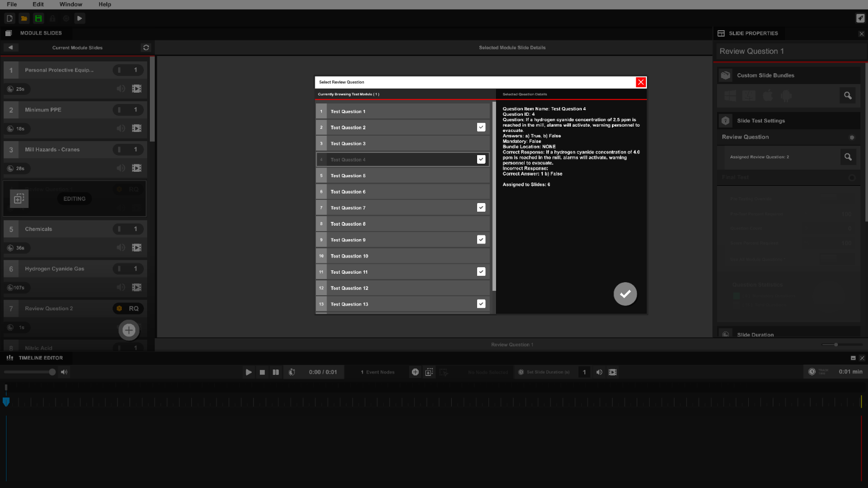The width and height of the screenshot is (868, 488).
Task: Save the module with green disk icon
Action: (38, 18)
